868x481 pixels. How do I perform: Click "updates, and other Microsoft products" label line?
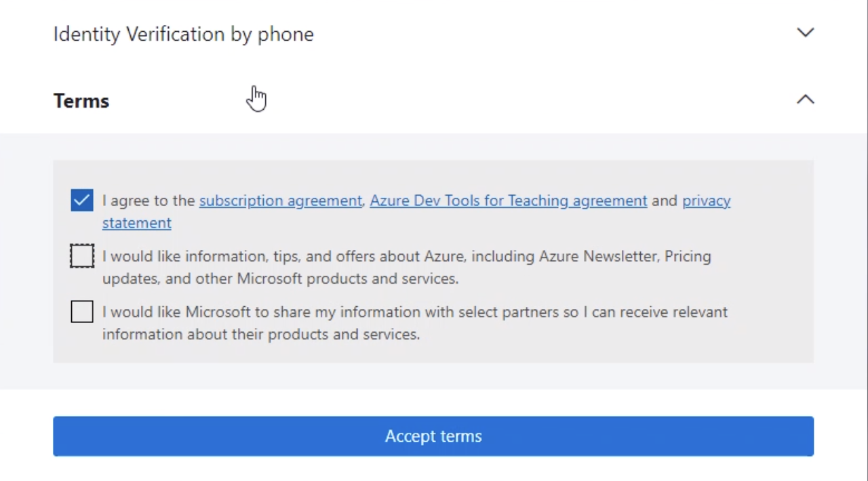(x=280, y=278)
